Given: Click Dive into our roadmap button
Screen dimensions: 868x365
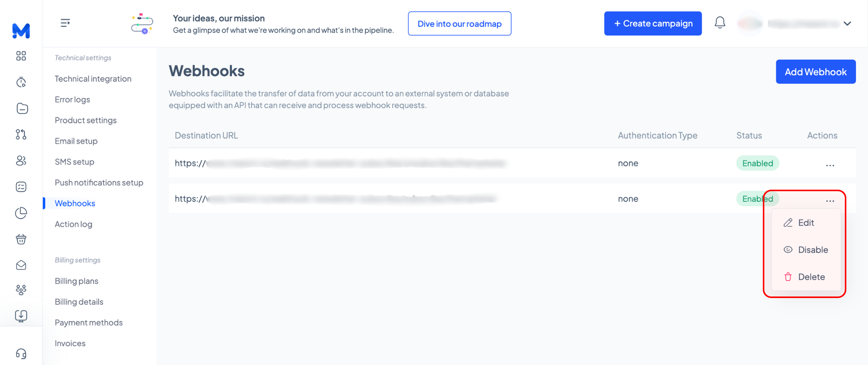Looking at the screenshot, I should (x=460, y=24).
